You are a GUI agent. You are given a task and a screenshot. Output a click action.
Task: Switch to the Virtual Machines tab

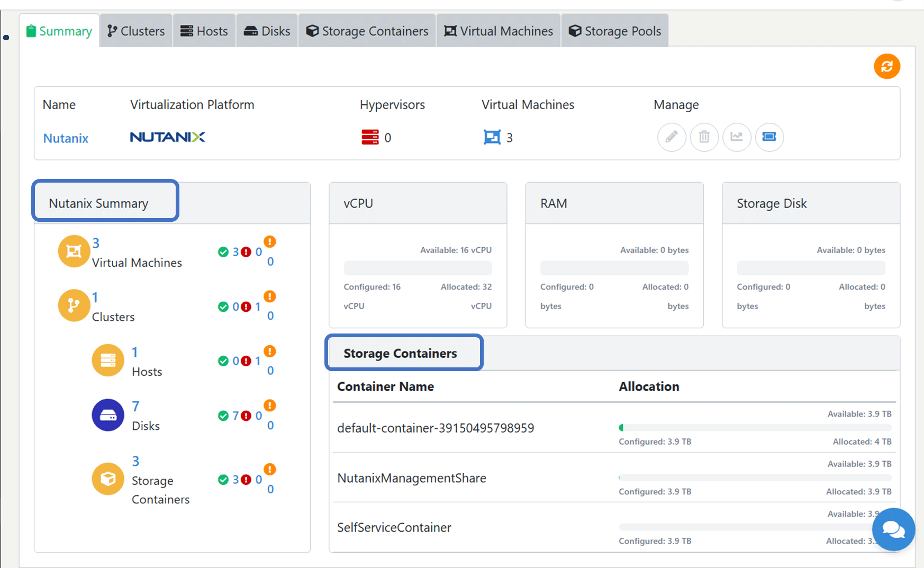[499, 31]
